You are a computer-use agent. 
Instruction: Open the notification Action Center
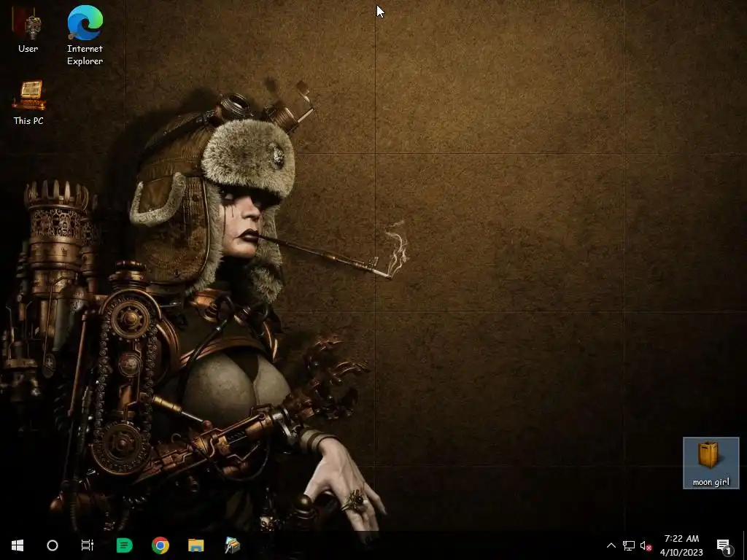coord(724,545)
